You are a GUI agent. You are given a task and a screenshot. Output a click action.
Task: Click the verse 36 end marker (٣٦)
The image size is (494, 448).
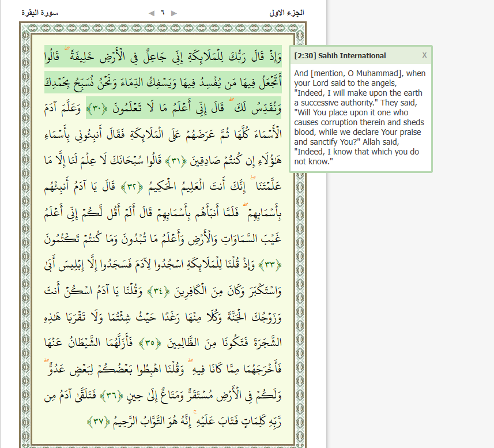111,396
